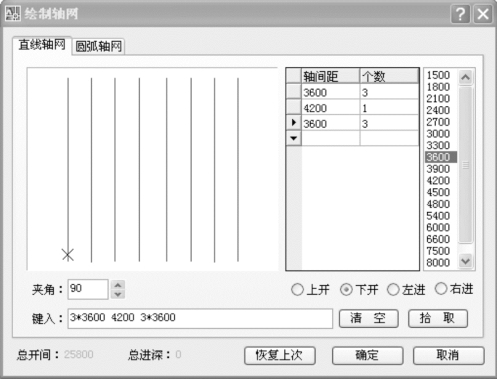Increase 夹角 with the up spinner arrow
The image size is (497, 379).
118,285
